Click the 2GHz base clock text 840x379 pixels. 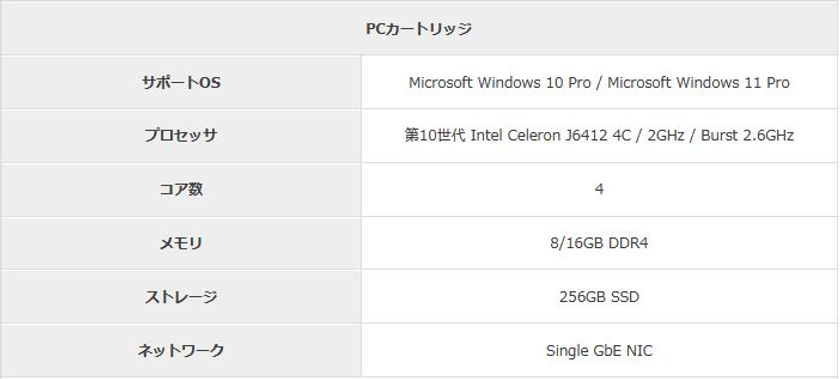click(x=665, y=135)
